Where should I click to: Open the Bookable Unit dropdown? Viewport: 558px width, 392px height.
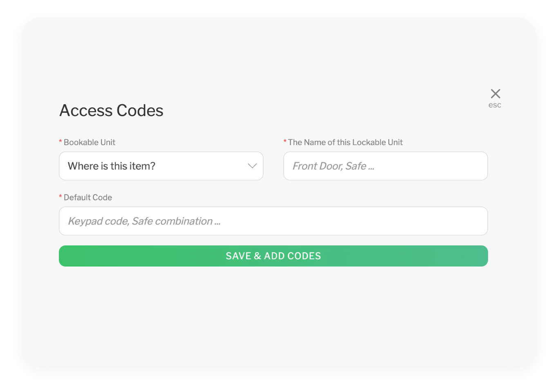coord(161,166)
